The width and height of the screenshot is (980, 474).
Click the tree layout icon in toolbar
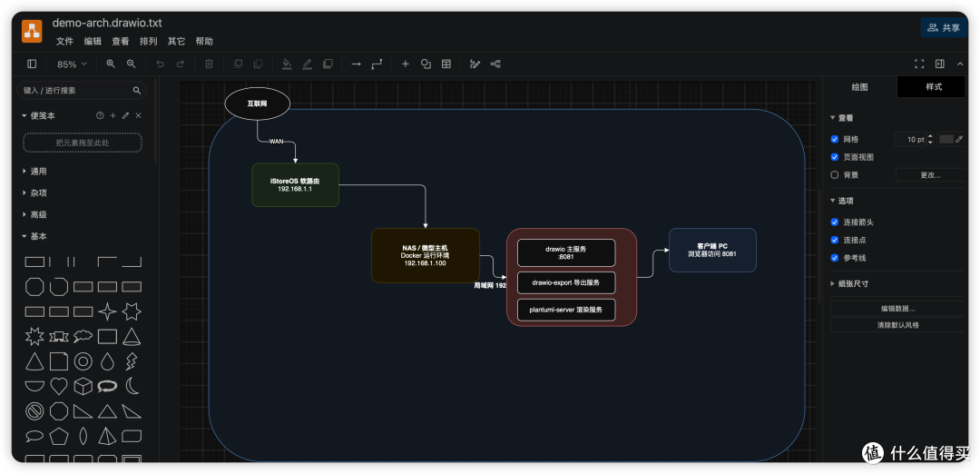pos(495,64)
